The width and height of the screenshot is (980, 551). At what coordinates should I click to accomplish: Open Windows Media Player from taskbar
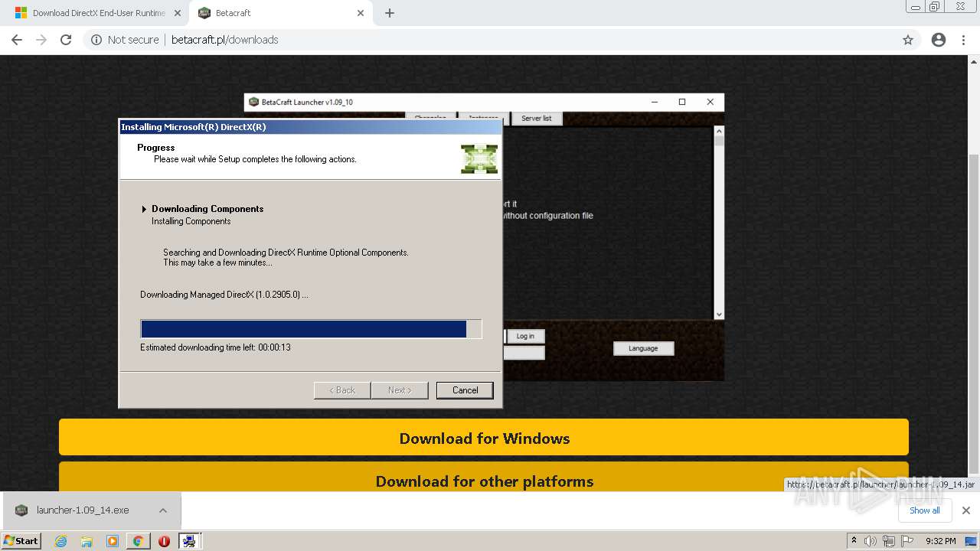coord(113,541)
